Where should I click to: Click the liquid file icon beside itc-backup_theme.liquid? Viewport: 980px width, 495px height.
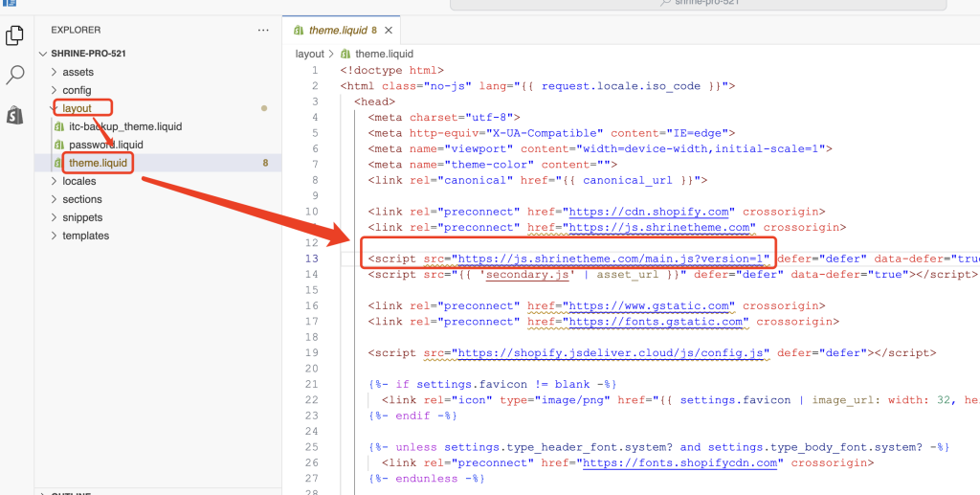tap(59, 126)
